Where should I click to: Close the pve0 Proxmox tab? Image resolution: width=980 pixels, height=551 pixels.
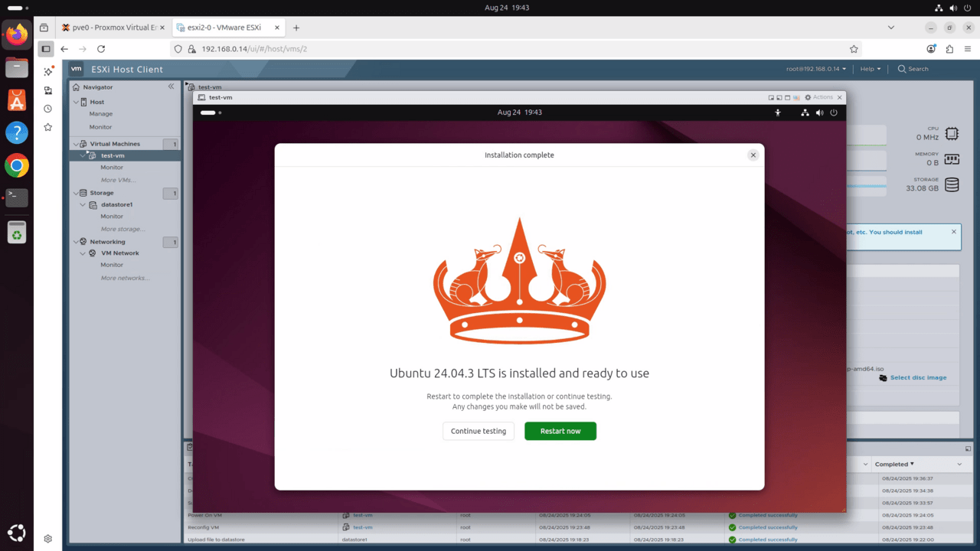pos(162,28)
